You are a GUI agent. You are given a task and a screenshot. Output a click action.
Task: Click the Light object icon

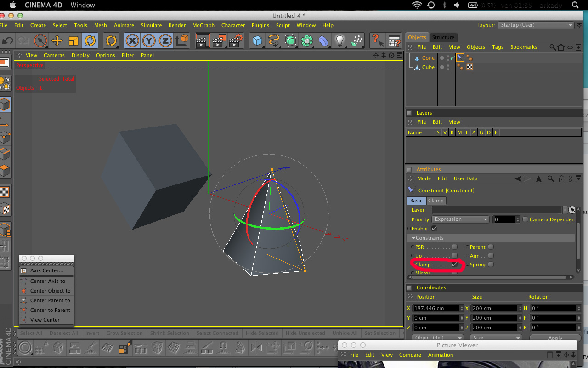click(339, 40)
